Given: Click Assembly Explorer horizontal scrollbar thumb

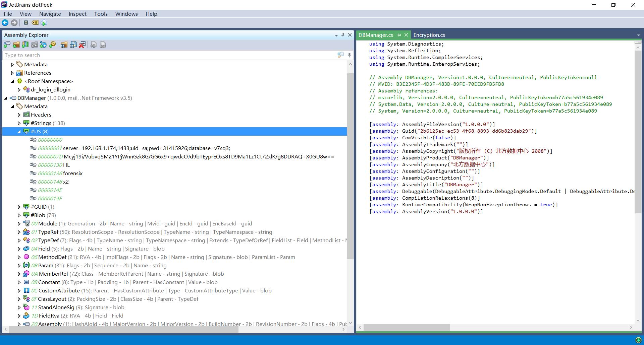Looking at the screenshot, I should [124, 330].
